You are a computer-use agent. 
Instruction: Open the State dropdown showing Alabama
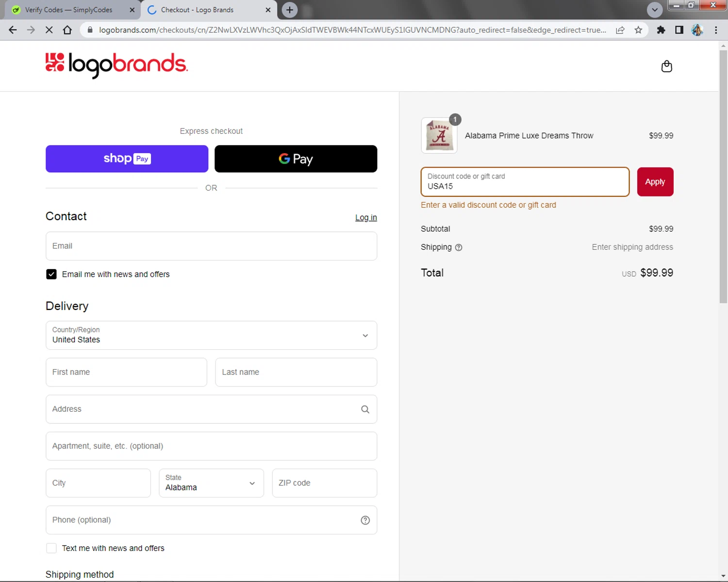(211, 483)
